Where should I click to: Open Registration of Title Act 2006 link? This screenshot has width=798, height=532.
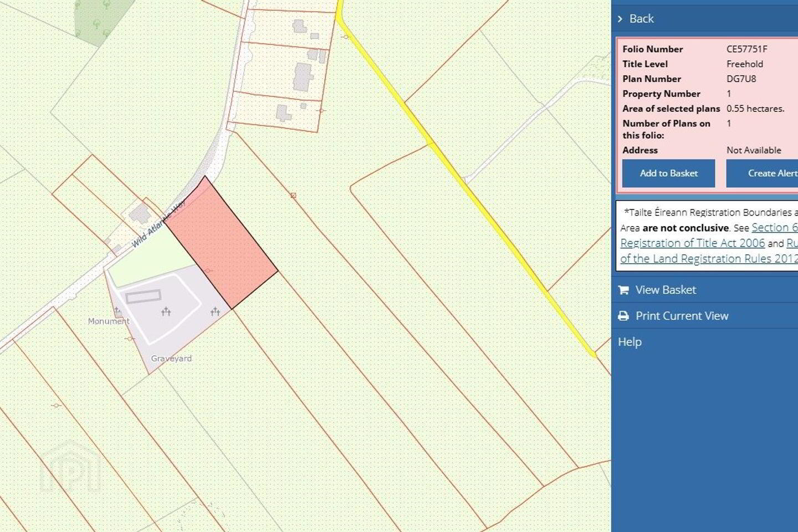coord(692,243)
